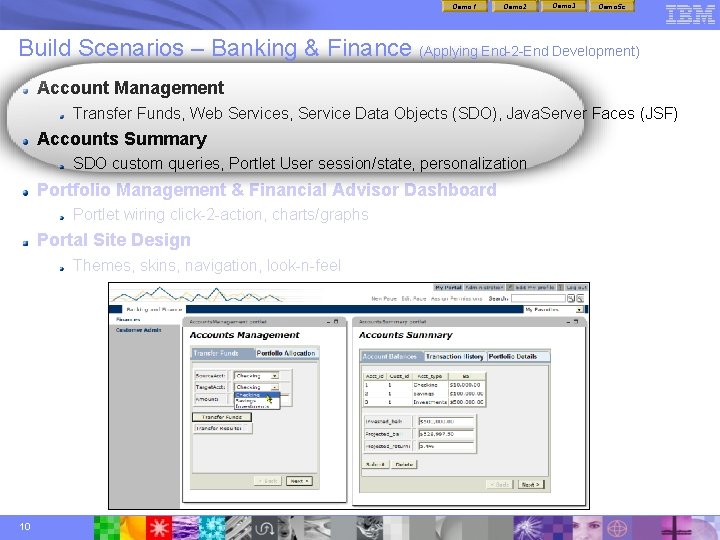The height and width of the screenshot is (540, 720).
Task: Open the Demo2 button on the slide
Action: click(514, 6)
